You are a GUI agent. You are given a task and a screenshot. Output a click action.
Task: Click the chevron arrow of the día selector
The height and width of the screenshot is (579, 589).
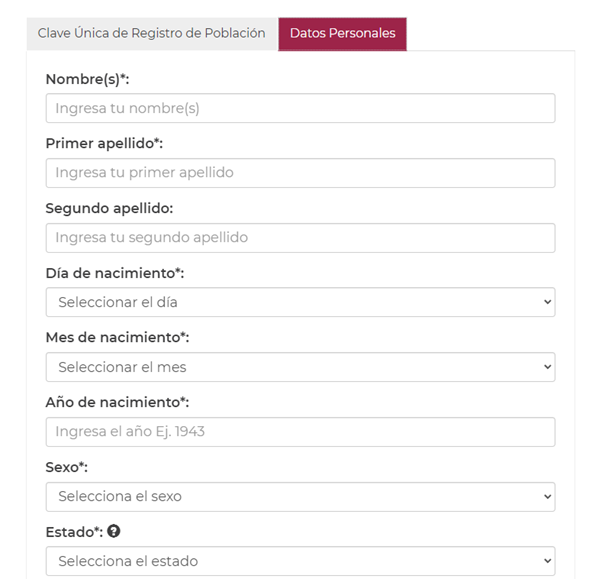tap(548, 302)
